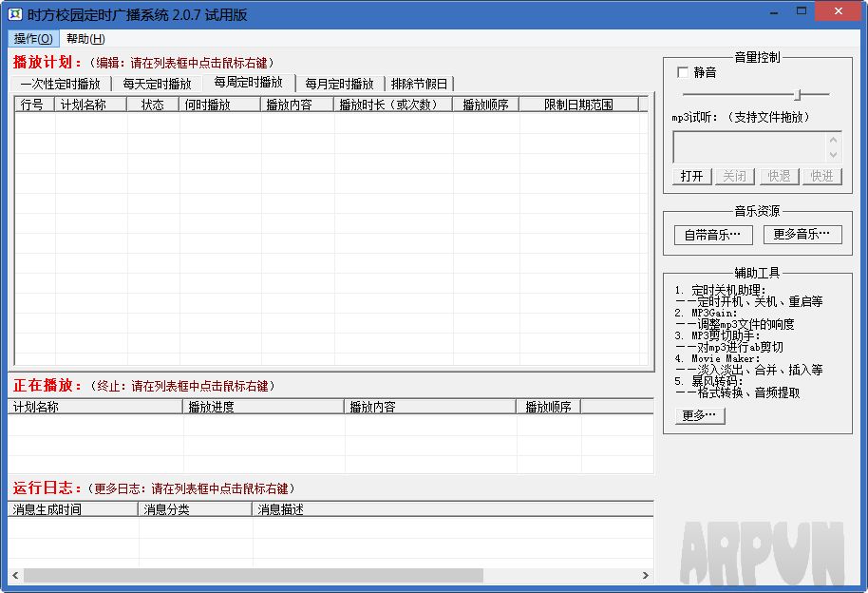868x593 pixels.
Task: Click 更多… in the 辅助工具 panel
Action: click(x=699, y=415)
